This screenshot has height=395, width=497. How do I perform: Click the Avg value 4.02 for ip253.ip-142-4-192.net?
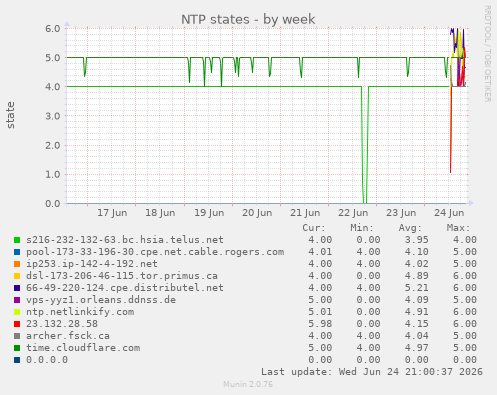coord(416,264)
